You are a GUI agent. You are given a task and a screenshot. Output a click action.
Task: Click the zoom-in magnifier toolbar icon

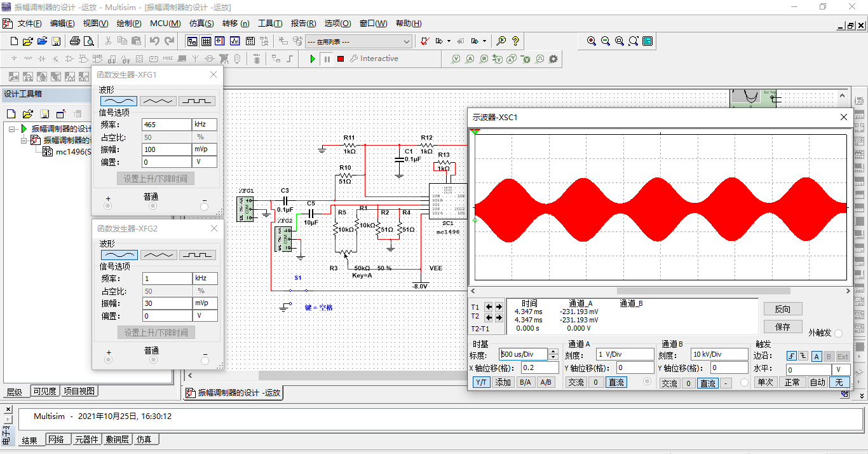(591, 41)
